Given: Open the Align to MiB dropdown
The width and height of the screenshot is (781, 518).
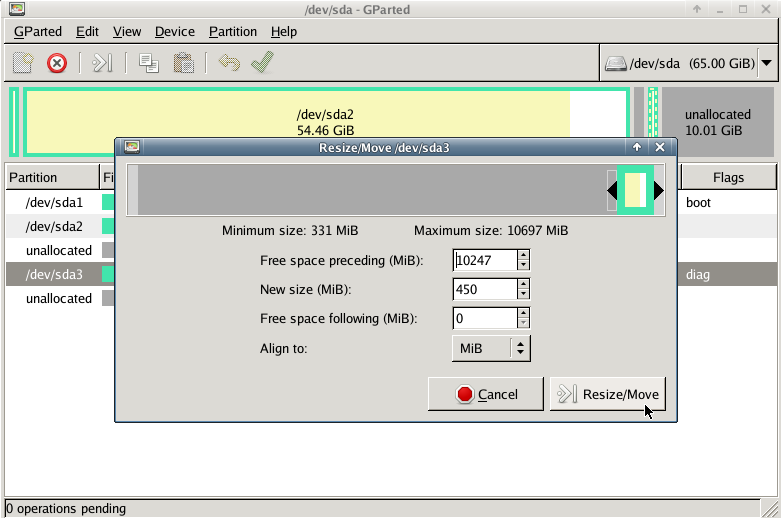Looking at the screenshot, I should point(490,348).
